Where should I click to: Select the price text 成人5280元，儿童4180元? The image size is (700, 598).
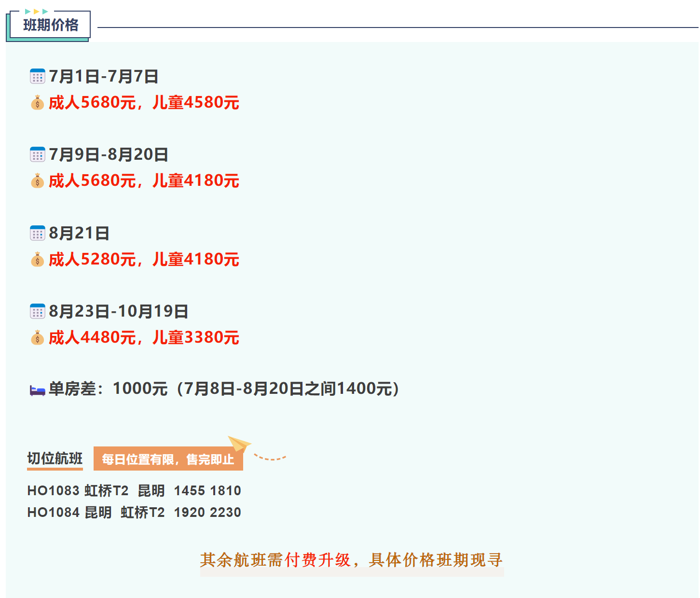(x=144, y=260)
